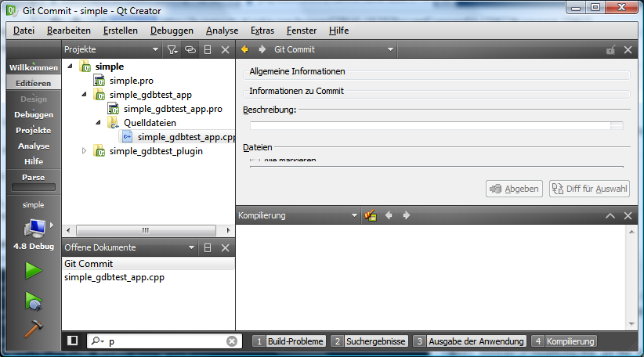644x357 pixels.
Task: Click Allgemeine Informationen group header
Action: point(298,71)
